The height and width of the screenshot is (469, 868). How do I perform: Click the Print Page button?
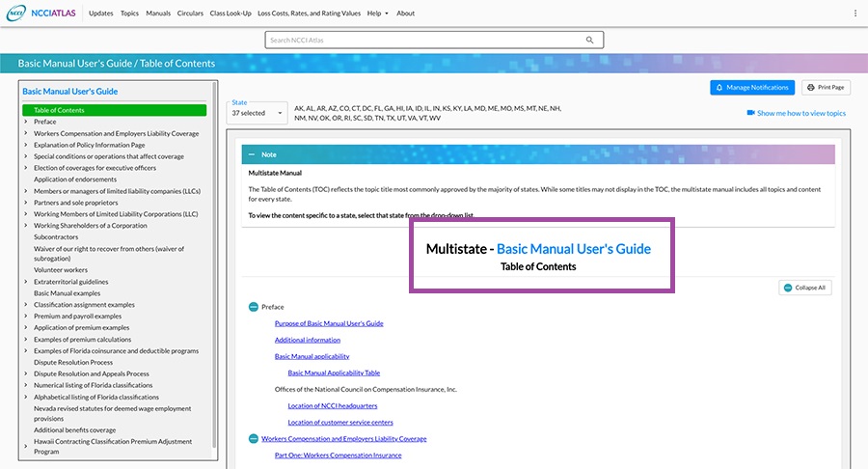click(x=826, y=88)
